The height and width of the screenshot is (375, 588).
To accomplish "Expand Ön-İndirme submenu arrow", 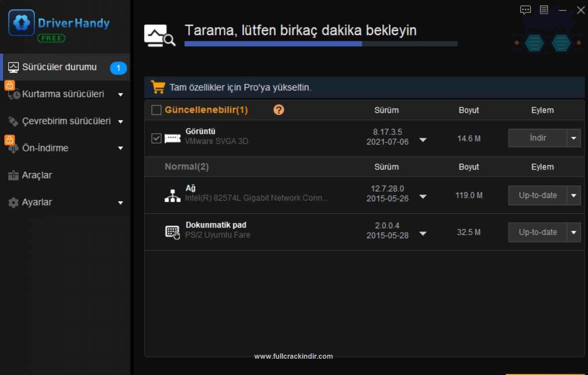I will tap(121, 149).
